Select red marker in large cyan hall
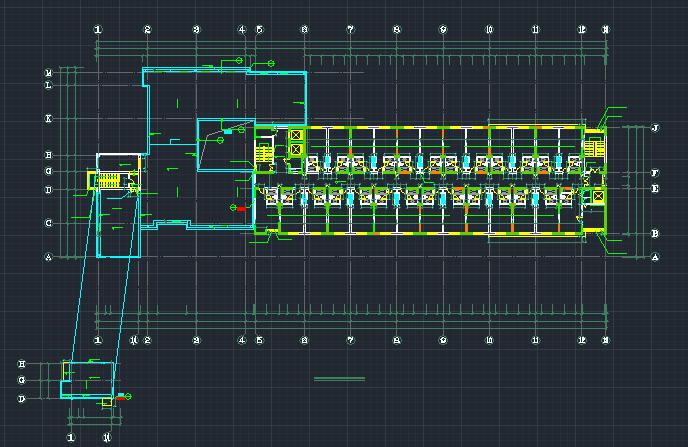688x447 pixels. [x=241, y=208]
